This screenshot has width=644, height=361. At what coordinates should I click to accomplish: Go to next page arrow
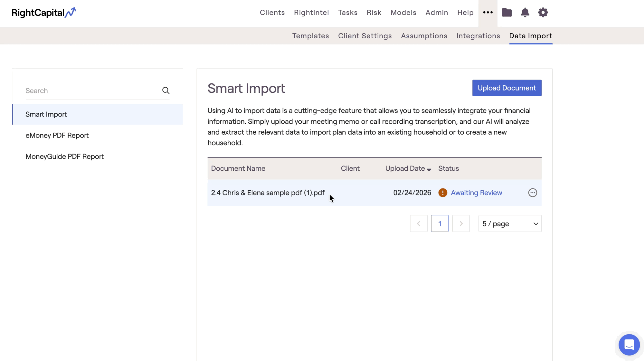(x=461, y=223)
